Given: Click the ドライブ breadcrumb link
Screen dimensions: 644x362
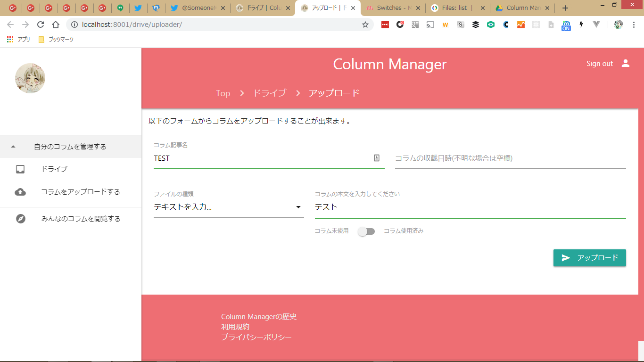Looking at the screenshot, I should [x=269, y=93].
